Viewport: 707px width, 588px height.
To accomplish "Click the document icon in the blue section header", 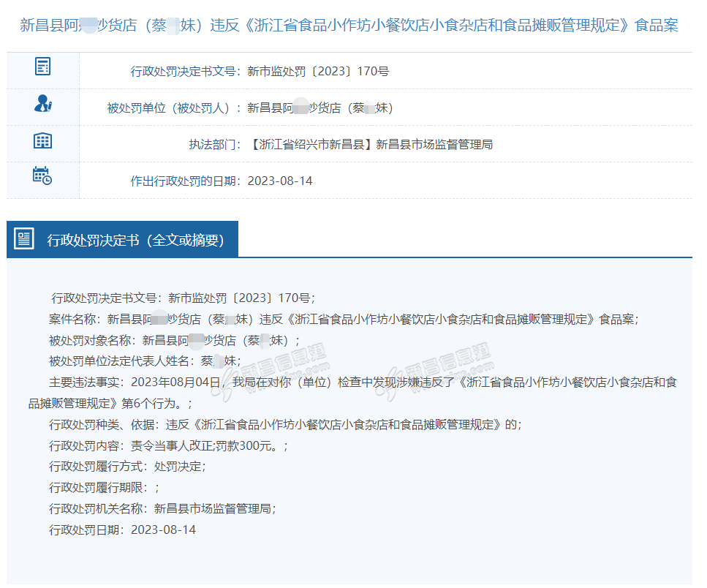I will tap(24, 239).
